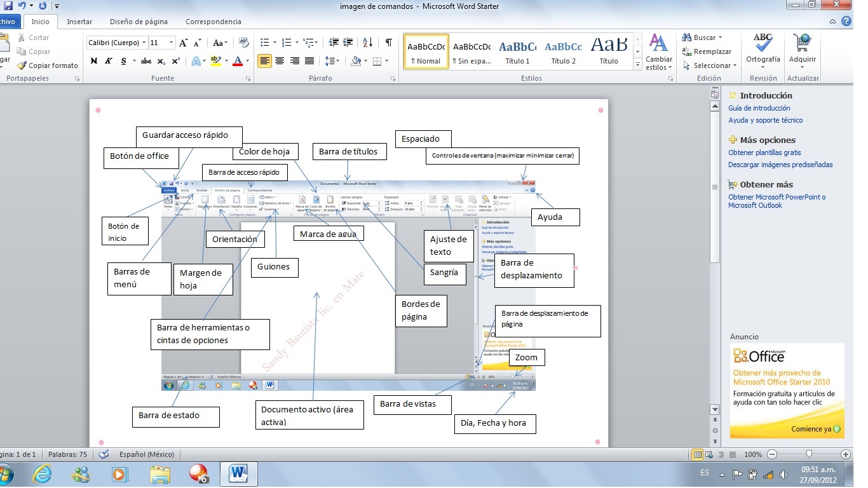Viewport: 868px width, 488px height.
Task: Expand the underline style dropdown arrow
Action: 133,61
